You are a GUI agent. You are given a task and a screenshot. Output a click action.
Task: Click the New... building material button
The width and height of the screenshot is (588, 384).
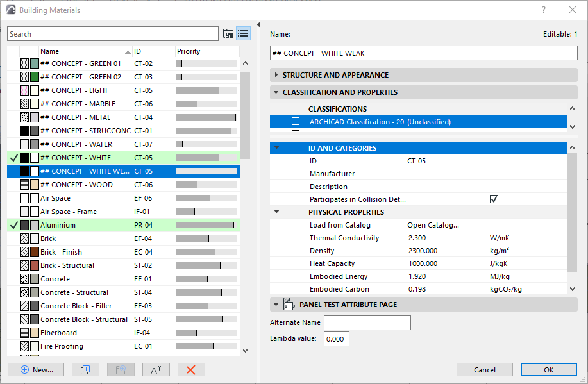(x=36, y=370)
